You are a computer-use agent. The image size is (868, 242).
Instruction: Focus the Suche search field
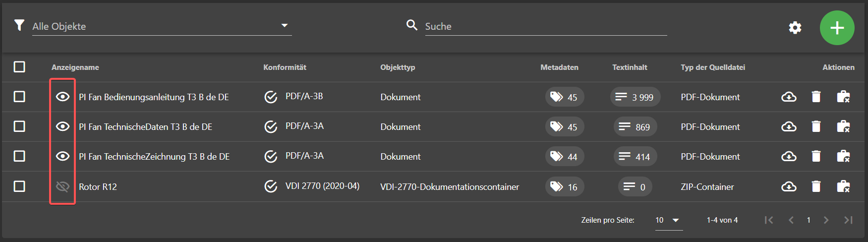coord(546,26)
